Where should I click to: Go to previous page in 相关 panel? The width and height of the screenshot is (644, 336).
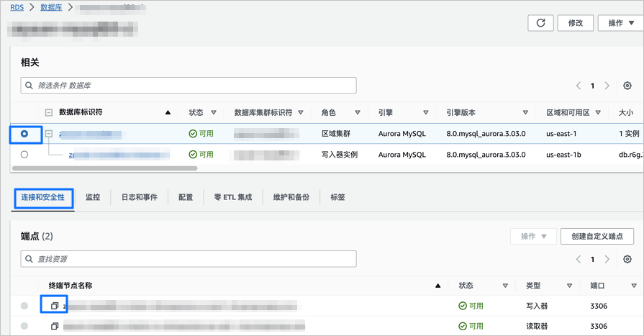coord(579,86)
